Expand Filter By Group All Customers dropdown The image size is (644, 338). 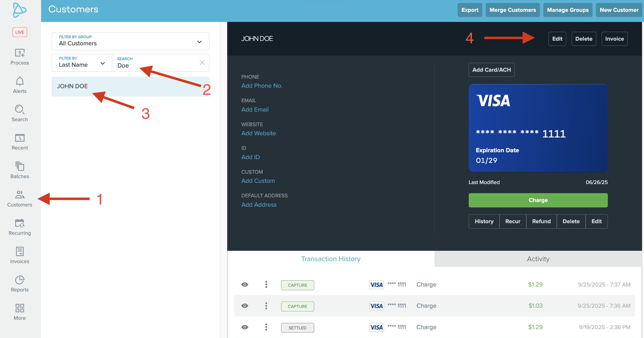tap(130, 41)
